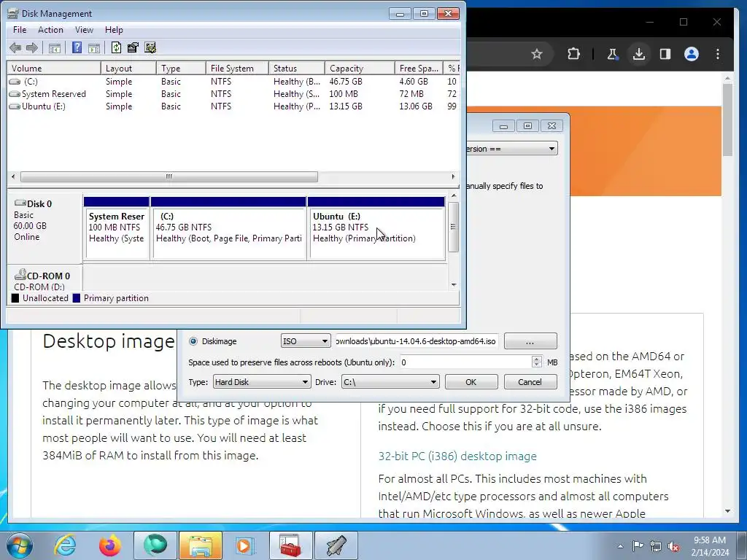Image resolution: width=747 pixels, height=560 pixels.
Task: Select the System Reserved row in the volume list
Action: point(233,94)
